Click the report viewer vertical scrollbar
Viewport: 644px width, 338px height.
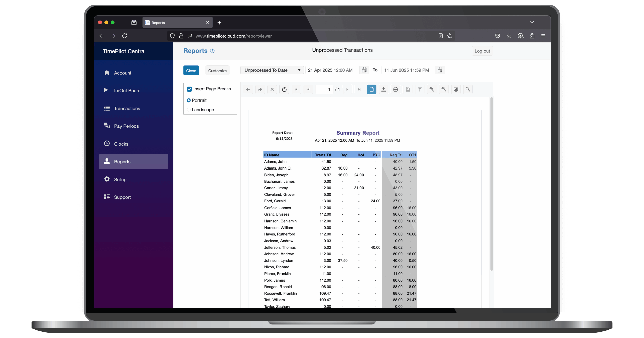coord(491,184)
